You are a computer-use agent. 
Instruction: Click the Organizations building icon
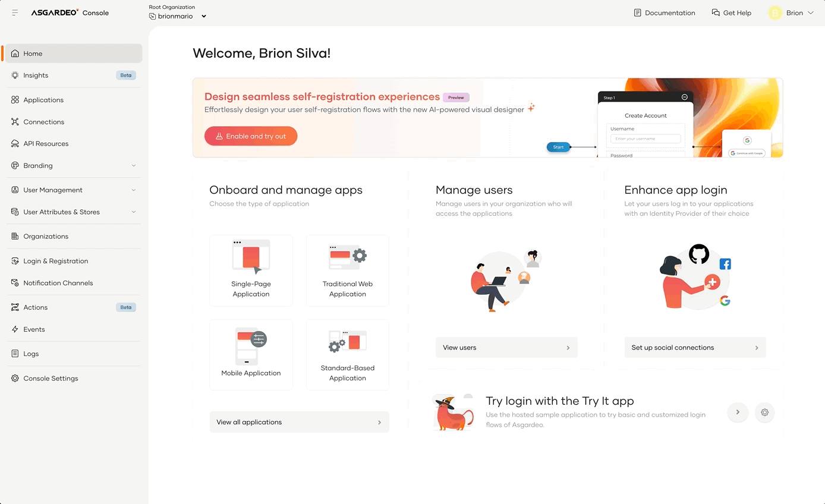point(15,237)
